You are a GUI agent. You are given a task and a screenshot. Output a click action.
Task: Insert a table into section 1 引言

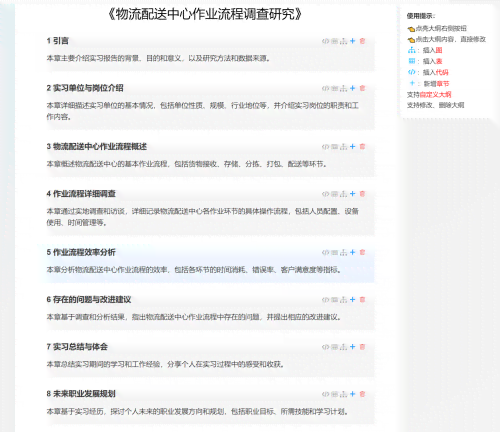coord(335,41)
